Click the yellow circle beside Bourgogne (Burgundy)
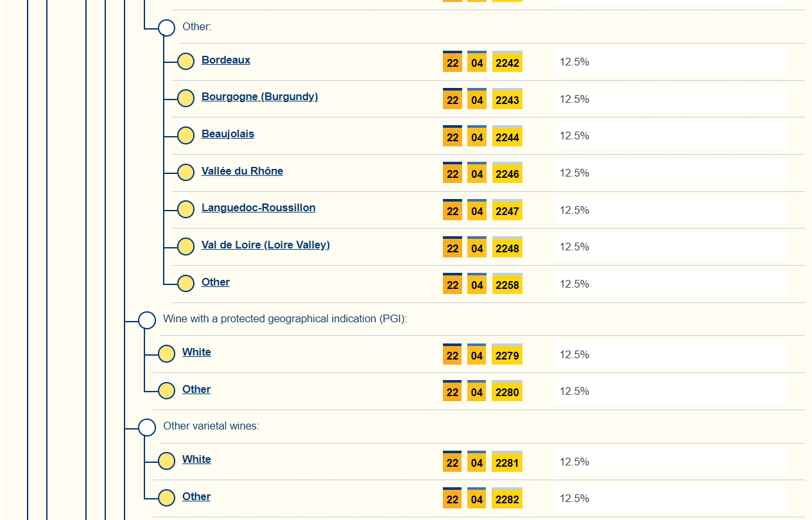This screenshot has width=812, height=520. [186, 98]
